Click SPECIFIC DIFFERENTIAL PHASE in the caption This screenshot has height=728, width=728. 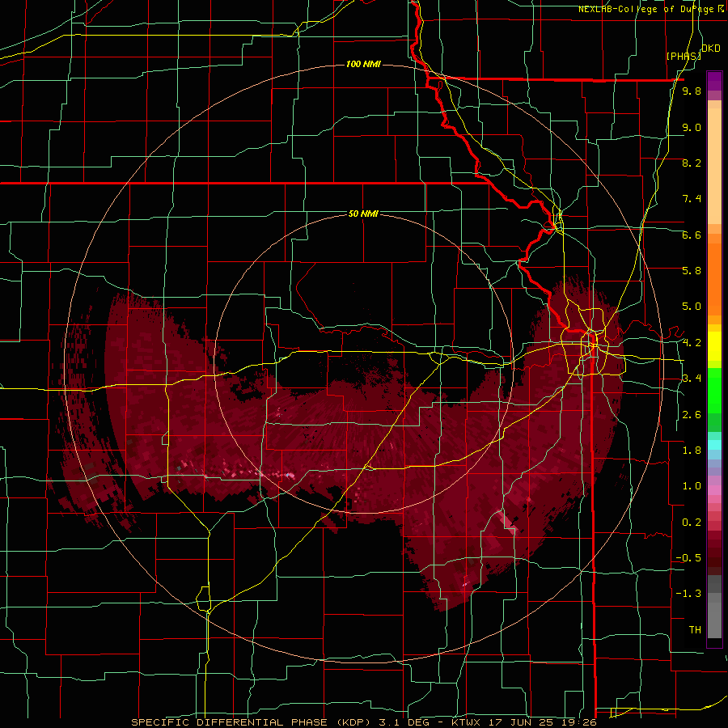tap(229, 722)
